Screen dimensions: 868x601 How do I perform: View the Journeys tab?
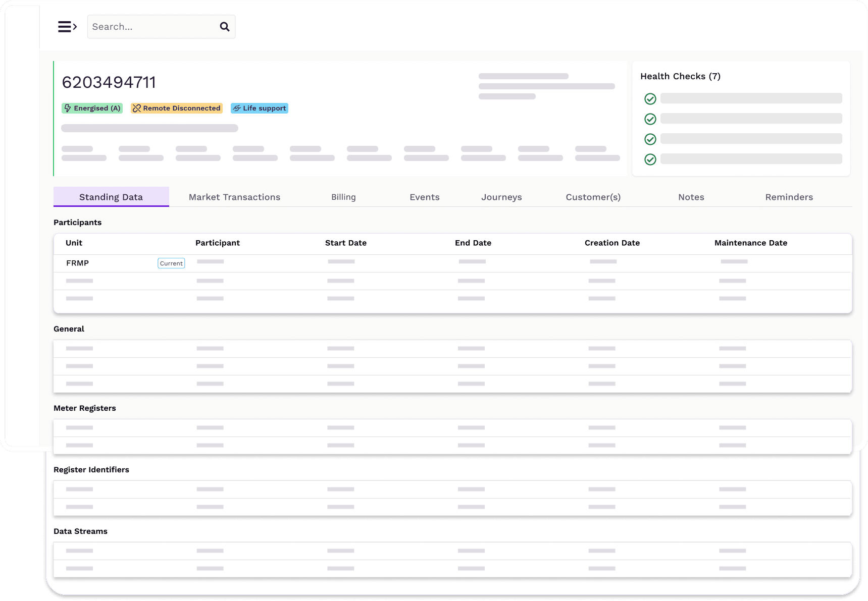(x=501, y=197)
